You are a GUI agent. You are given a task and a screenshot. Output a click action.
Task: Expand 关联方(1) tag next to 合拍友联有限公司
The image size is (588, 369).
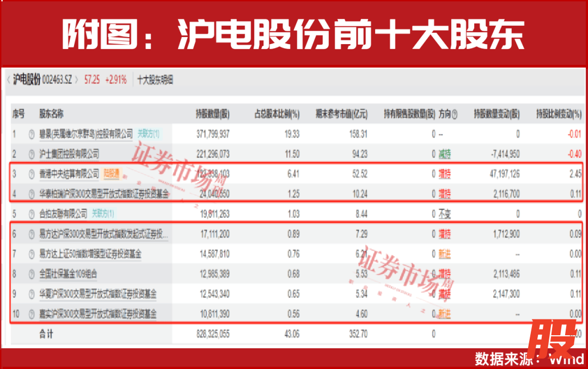tap(103, 214)
